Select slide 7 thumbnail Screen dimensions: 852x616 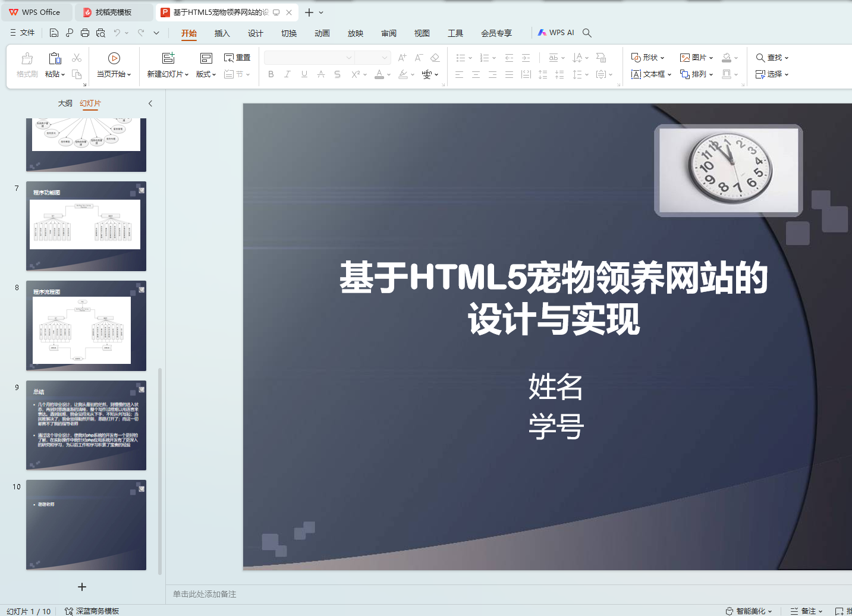86,227
